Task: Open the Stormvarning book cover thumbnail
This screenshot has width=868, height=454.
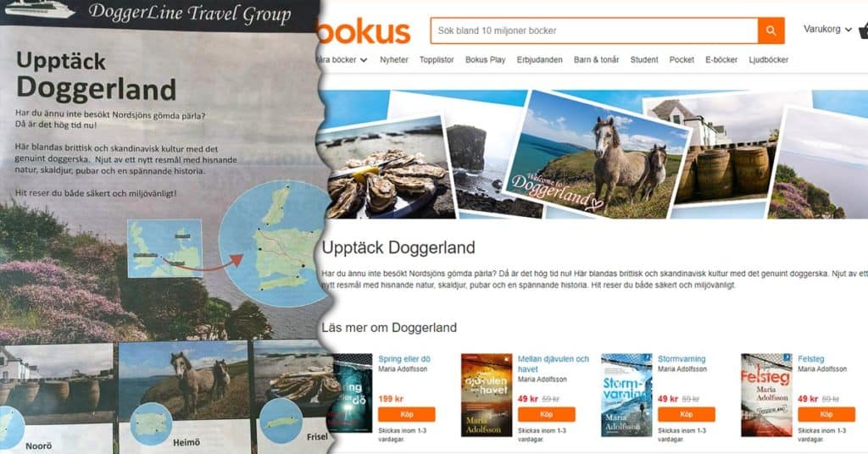Action: (626, 395)
